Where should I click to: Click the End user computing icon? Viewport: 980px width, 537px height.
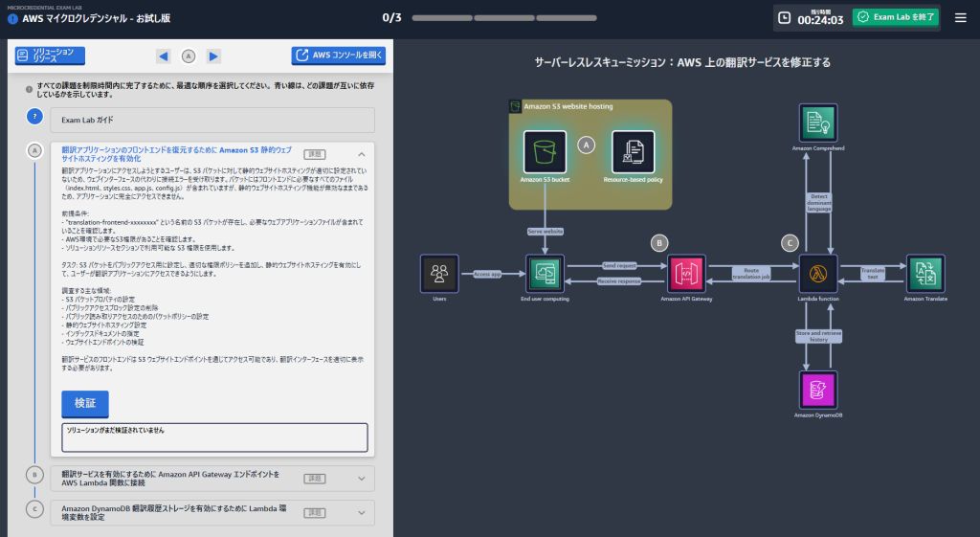[x=545, y=273]
